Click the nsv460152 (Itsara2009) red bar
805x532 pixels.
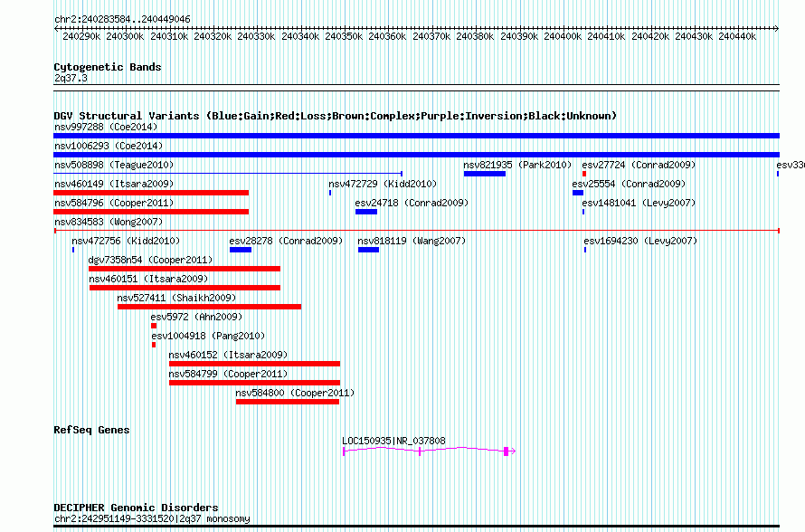click(x=255, y=364)
